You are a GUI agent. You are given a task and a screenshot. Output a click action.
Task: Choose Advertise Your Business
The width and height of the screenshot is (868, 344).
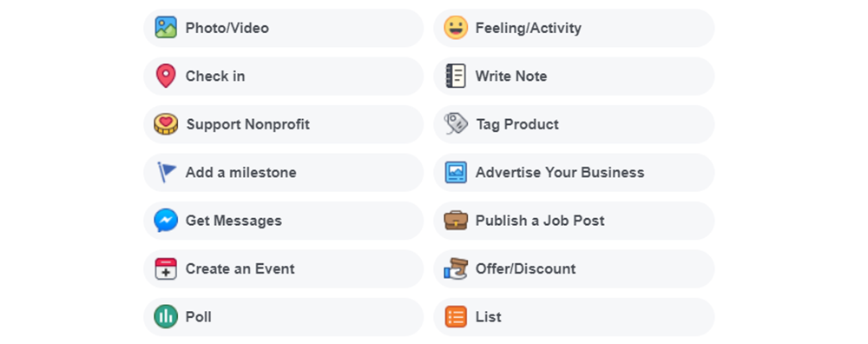[x=574, y=172]
